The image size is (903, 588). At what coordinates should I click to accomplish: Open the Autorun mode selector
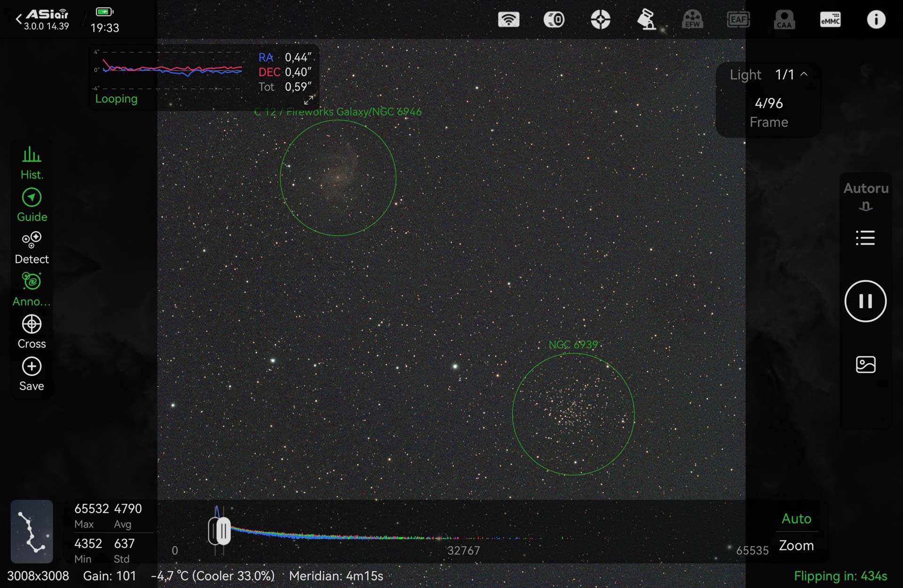point(865,196)
